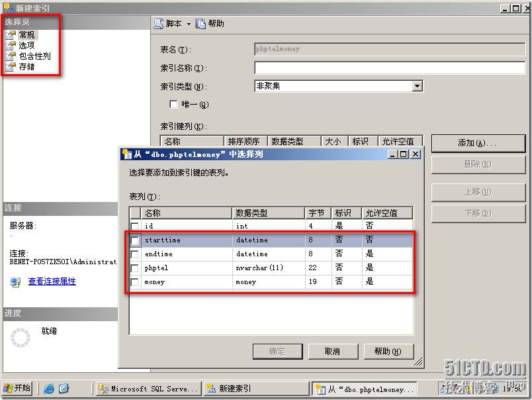Open the 存储 page icon
The height and width of the screenshot is (400, 532).
pyautogui.click(x=11, y=66)
